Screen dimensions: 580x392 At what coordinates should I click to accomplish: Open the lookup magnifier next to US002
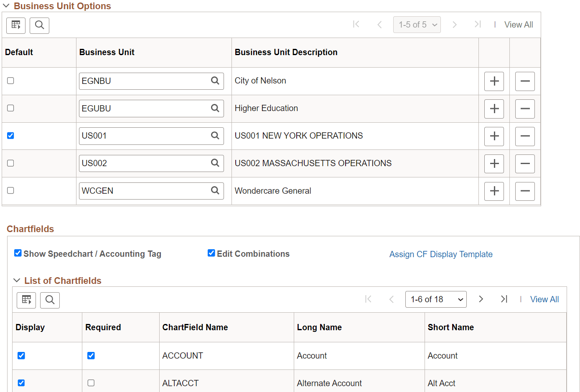pos(215,163)
